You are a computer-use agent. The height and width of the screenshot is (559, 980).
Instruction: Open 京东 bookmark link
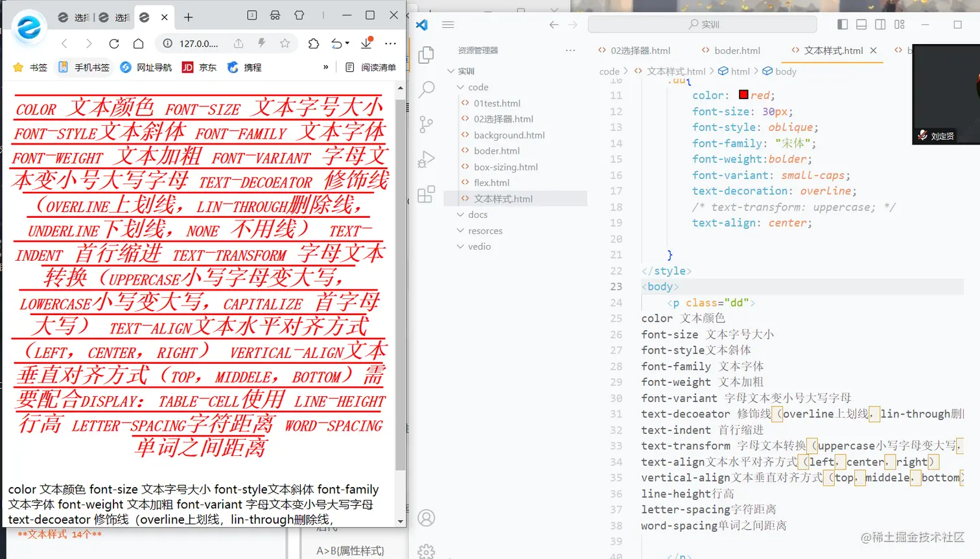click(x=200, y=67)
